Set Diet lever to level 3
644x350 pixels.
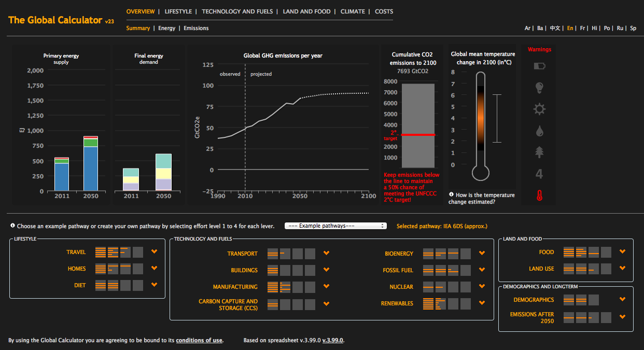click(x=125, y=286)
